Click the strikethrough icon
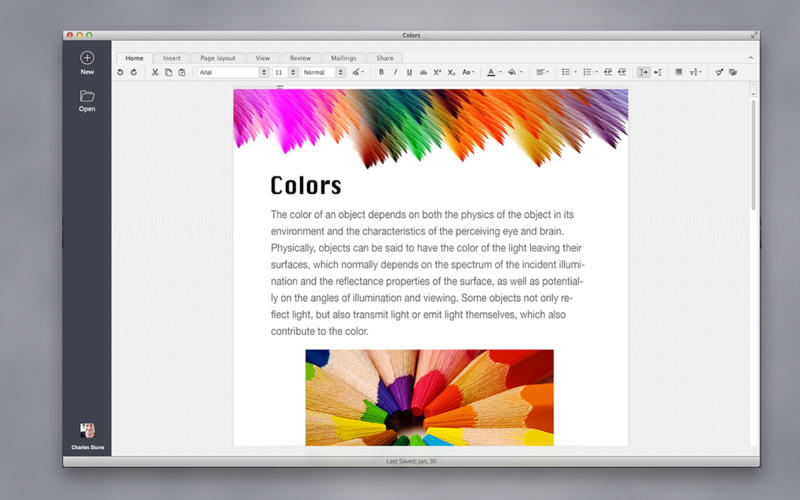Image resolution: width=800 pixels, height=500 pixels. point(423,72)
